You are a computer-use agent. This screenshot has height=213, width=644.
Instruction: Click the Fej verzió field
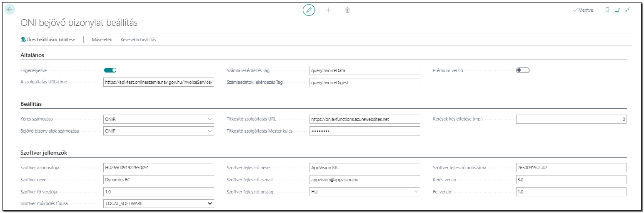(x=571, y=192)
